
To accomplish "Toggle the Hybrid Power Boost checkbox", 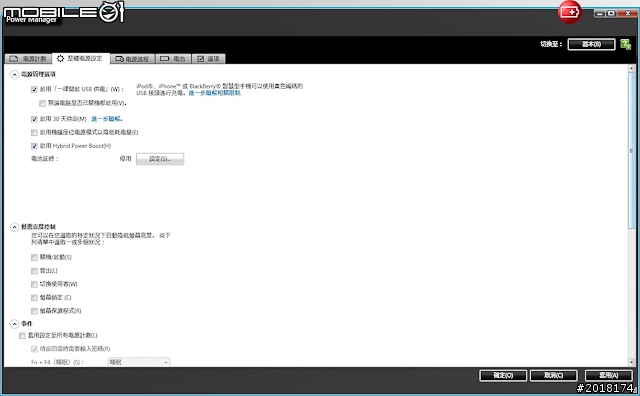I will click(34, 146).
